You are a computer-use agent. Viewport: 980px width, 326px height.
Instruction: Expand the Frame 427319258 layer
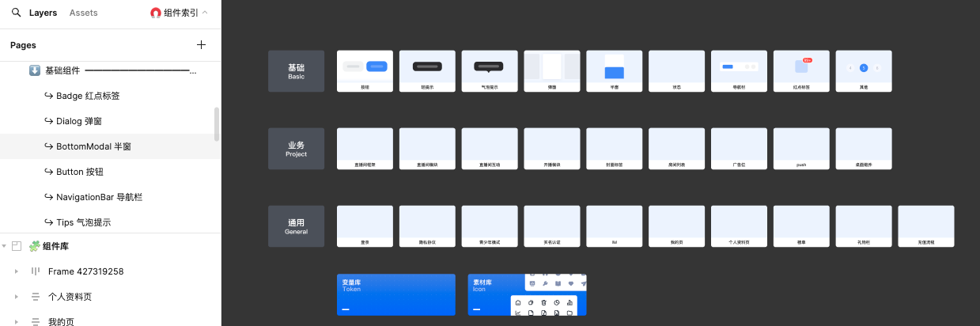(x=17, y=271)
